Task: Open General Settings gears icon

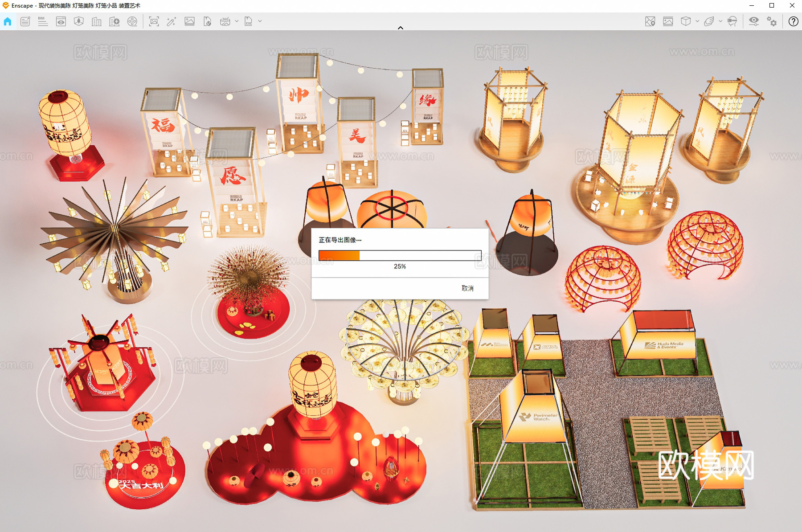Action: pos(772,21)
